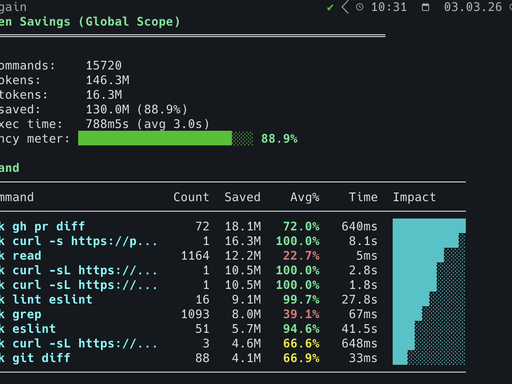Click the value 16.3M in the summary
Image resolution: width=512 pixels, height=384 pixels.
[x=104, y=95]
